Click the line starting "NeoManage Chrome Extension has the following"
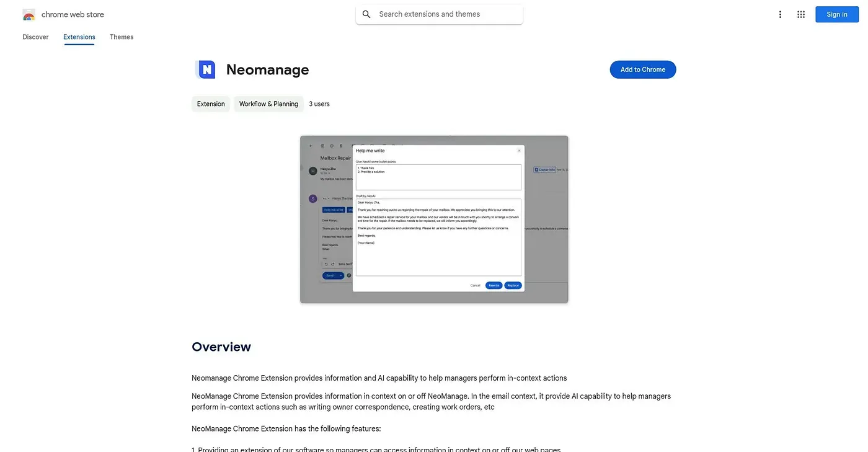 tap(286, 429)
